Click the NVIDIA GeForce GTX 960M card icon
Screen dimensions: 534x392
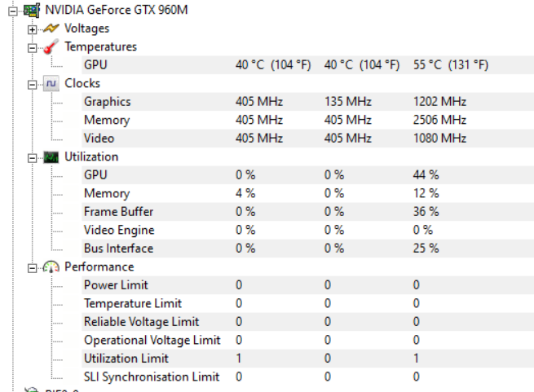[32, 11]
